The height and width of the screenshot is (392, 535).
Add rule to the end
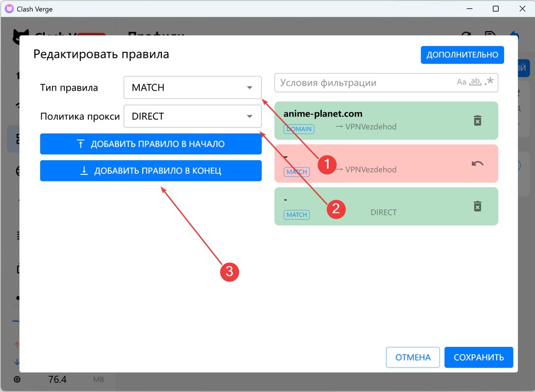[x=151, y=171]
